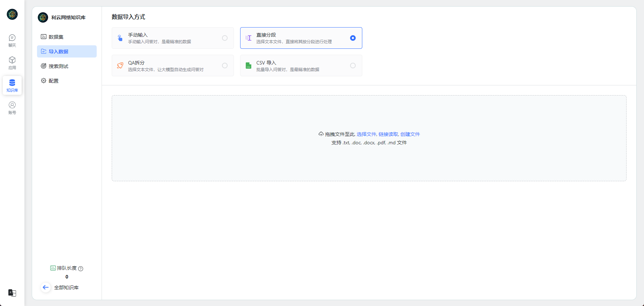Open the 配置 settings menu item

click(x=67, y=81)
